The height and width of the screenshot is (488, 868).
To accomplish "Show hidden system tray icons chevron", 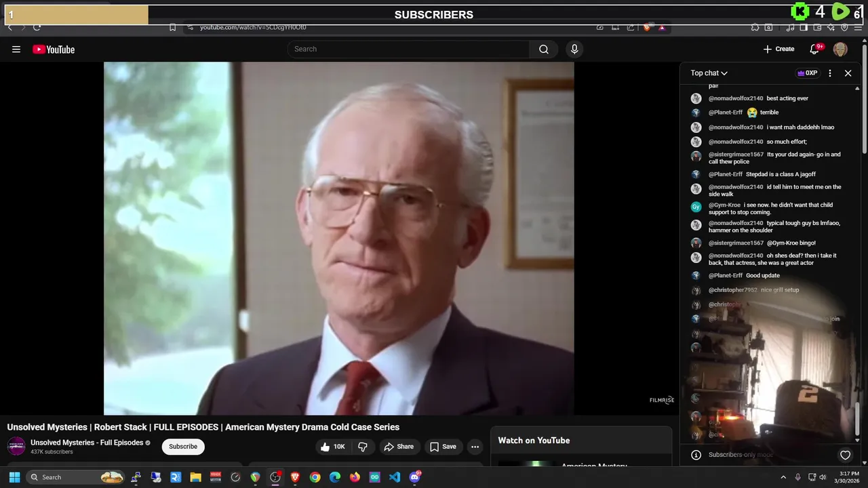I will (783, 477).
